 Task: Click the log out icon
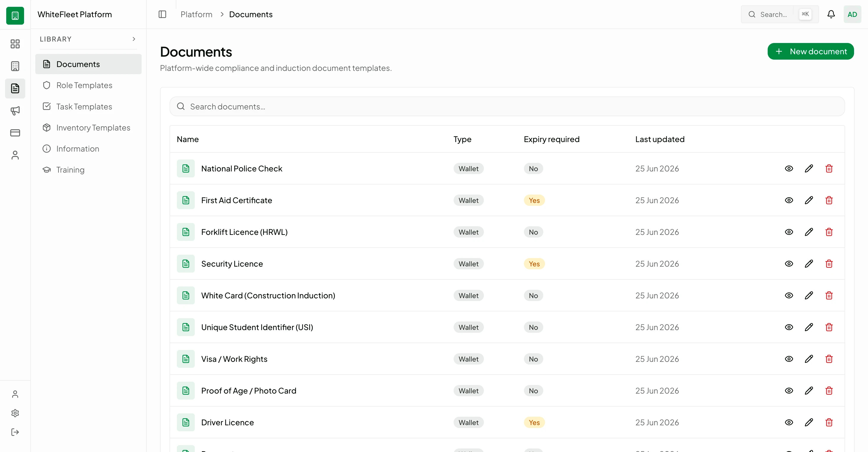click(x=15, y=432)
